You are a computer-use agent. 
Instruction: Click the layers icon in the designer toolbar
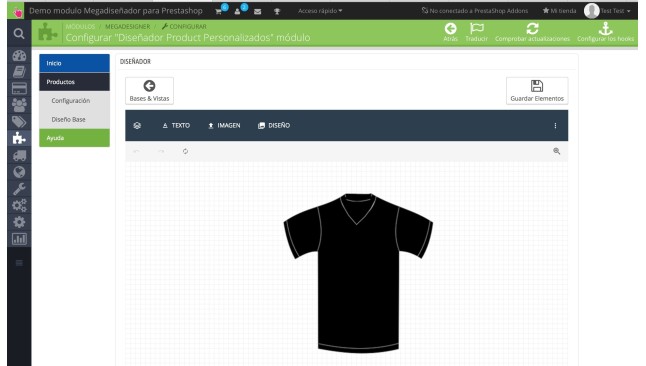[137, 126]
